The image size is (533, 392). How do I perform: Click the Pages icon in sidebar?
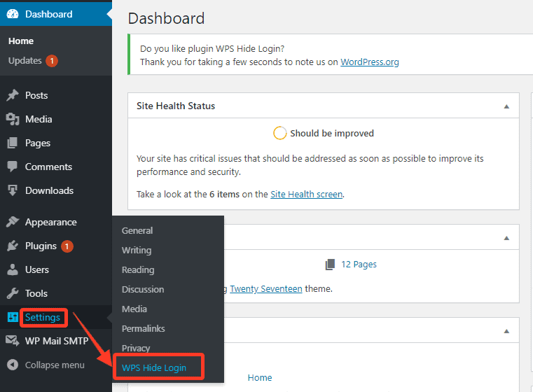pyautogui.click(x=13, y=143)
